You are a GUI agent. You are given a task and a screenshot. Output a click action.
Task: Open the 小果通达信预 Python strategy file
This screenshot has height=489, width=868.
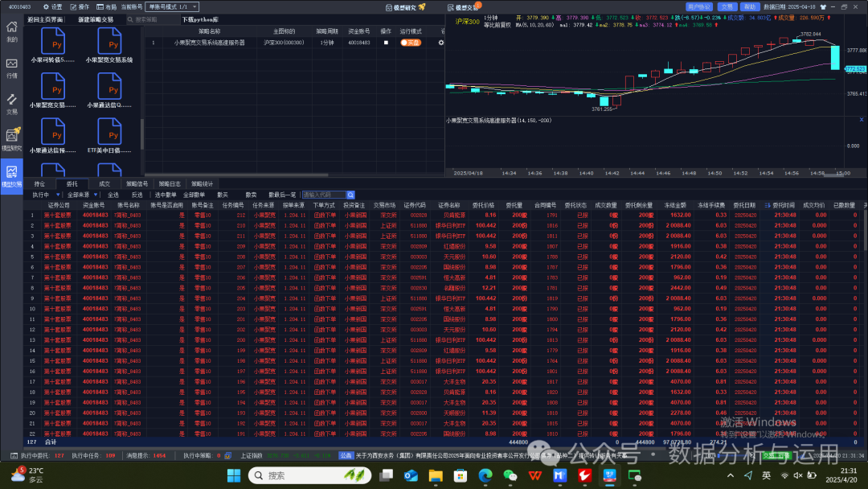(53, 136)
